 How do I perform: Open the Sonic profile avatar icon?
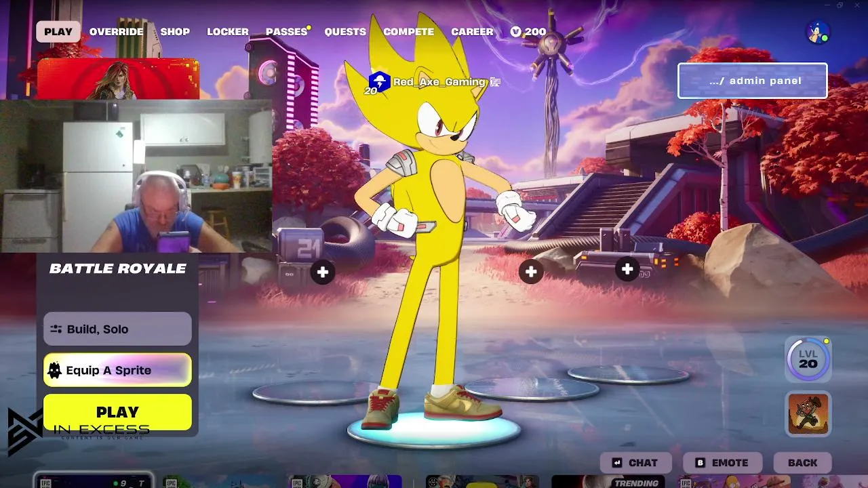point(818,32)
